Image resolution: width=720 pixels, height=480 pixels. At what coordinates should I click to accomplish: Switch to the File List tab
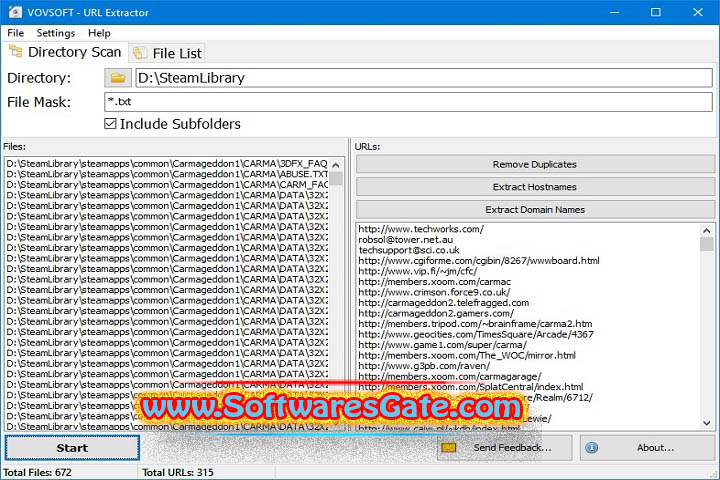pyautogui.click(x=167, y=53)
